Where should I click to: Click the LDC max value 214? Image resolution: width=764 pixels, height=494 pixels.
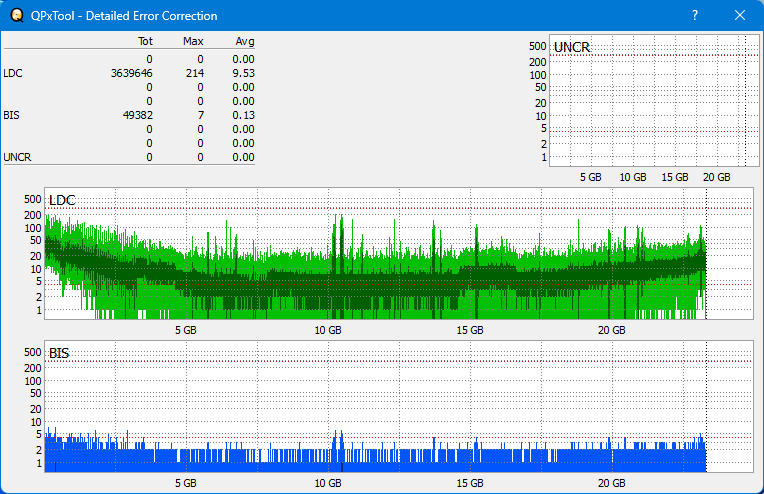tap(195, 73)
